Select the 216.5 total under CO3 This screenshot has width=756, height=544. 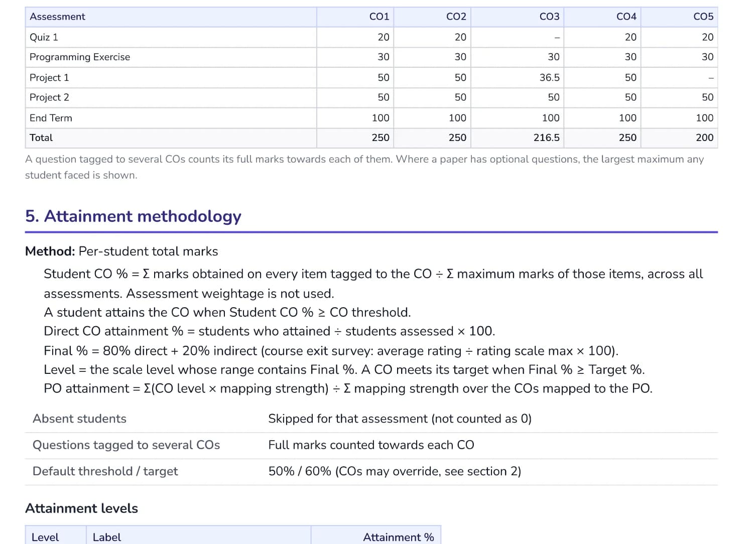click(x=546, y=138)
